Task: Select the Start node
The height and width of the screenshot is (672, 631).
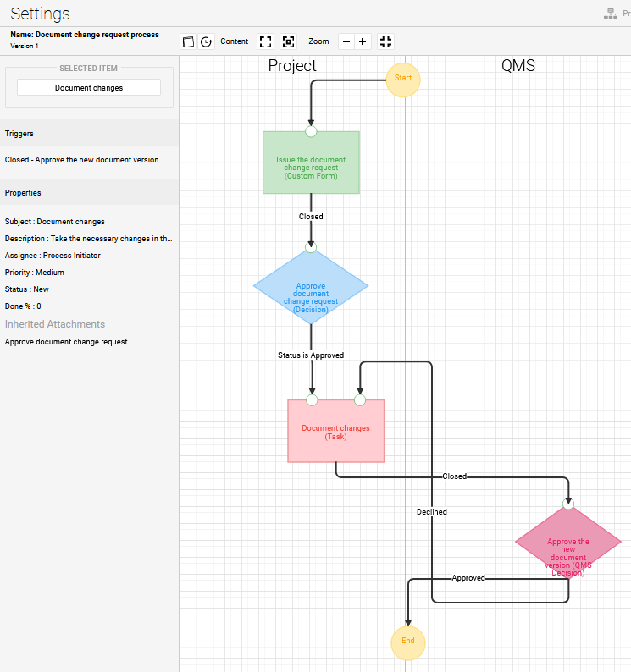Action: point(403,79)
